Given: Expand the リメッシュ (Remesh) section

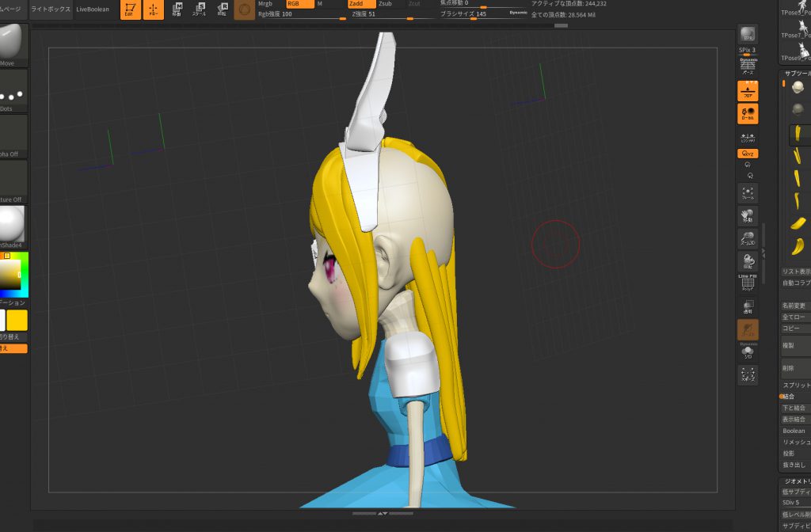Looking at the screenshot, I should 796,442.
